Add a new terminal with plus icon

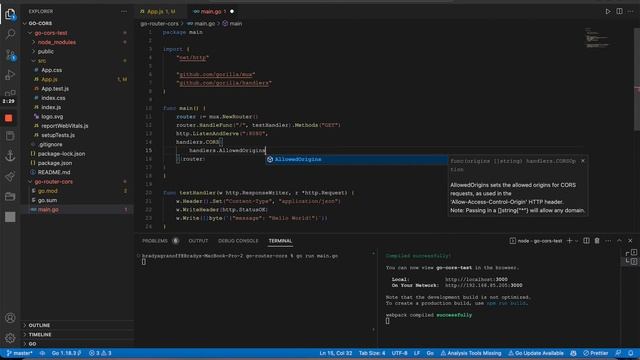pos(569,241)
